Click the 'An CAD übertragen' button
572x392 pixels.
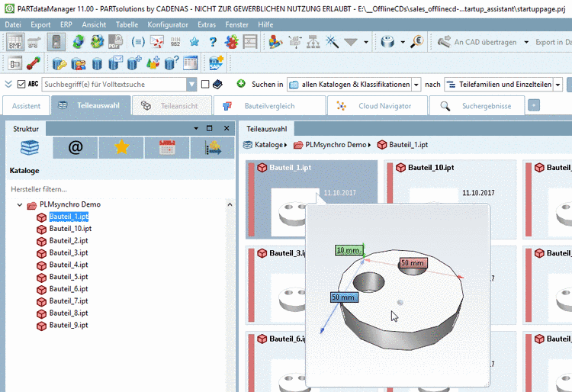[x=477, y=42]
